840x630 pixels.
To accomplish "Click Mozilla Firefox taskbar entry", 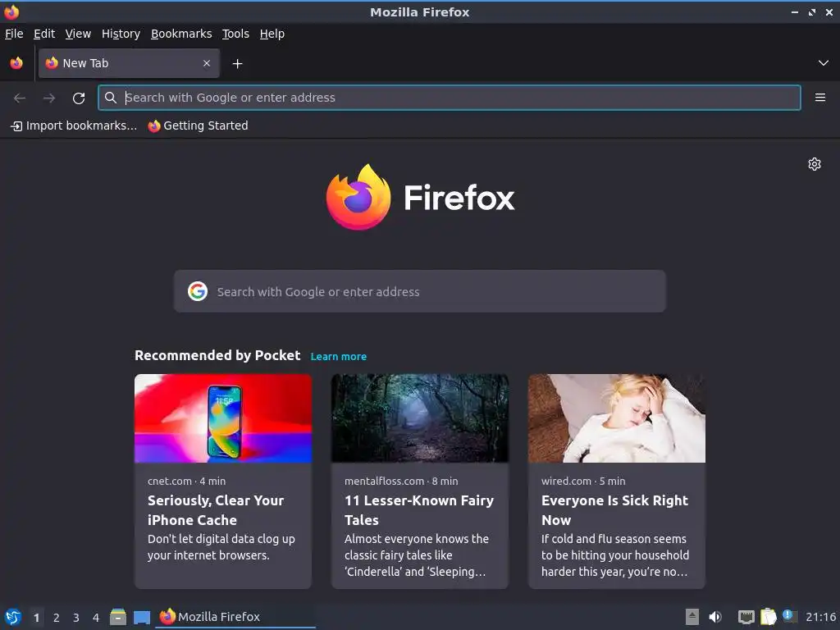I will [x=235, y=617].
